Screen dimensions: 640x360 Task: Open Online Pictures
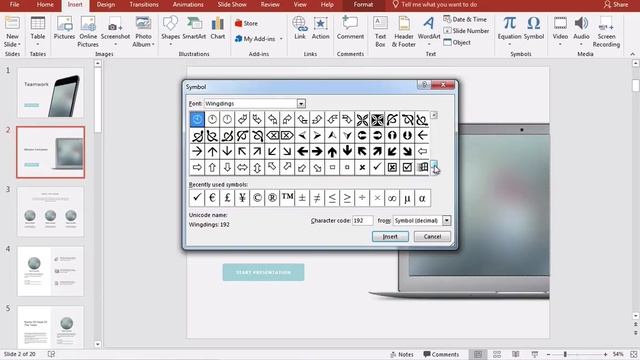[88, 32]
